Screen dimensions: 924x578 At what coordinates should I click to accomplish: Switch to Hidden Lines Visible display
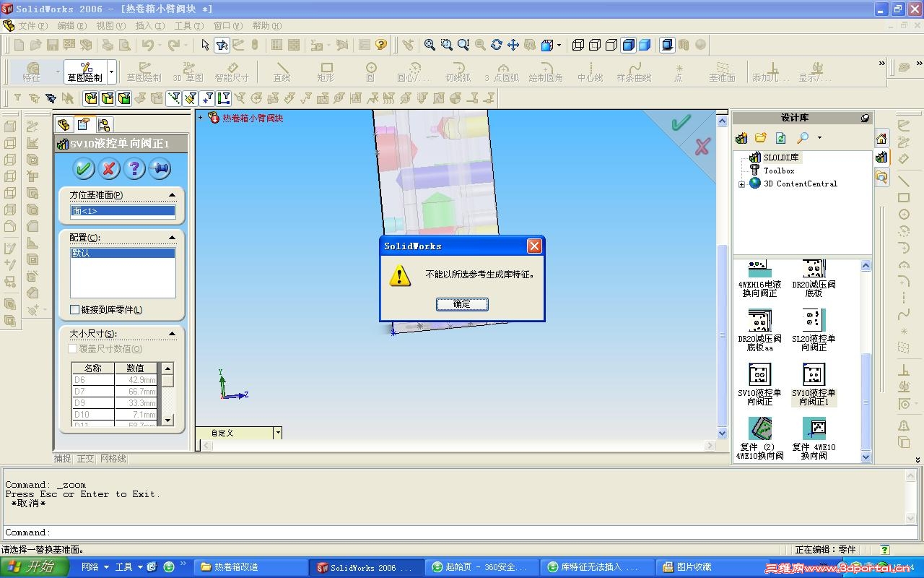pos(594,45)
